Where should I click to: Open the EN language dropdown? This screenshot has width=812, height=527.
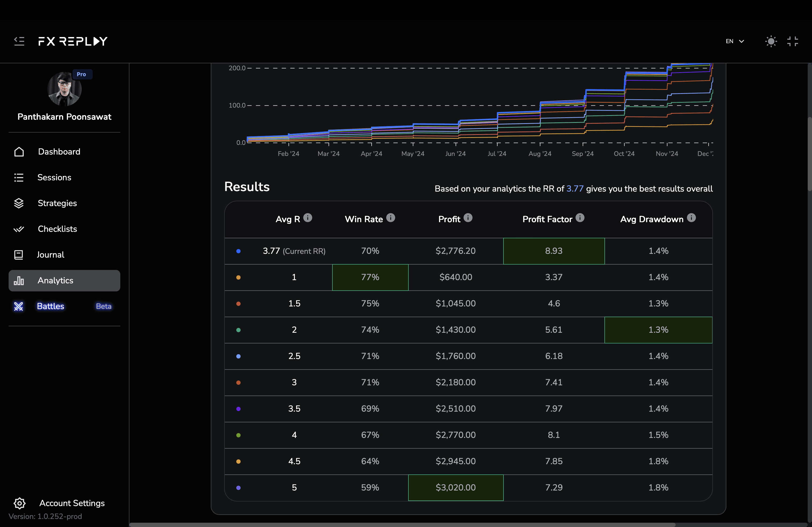[735, 41]
